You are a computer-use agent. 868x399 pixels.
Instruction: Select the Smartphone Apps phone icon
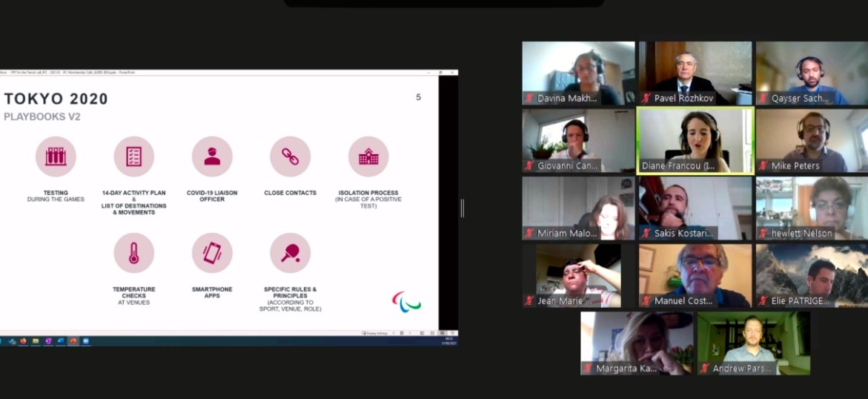tap(212, 253)
